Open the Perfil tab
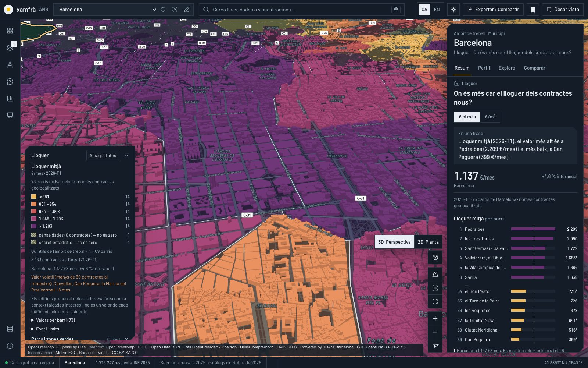This screenshot has height=368, width=588. tap(484, 68)
